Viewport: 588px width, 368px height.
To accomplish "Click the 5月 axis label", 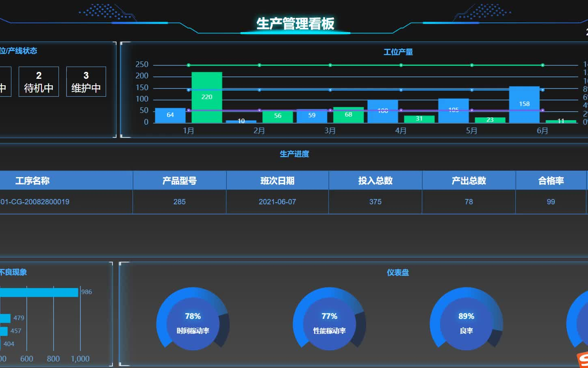I will point(472,131).
